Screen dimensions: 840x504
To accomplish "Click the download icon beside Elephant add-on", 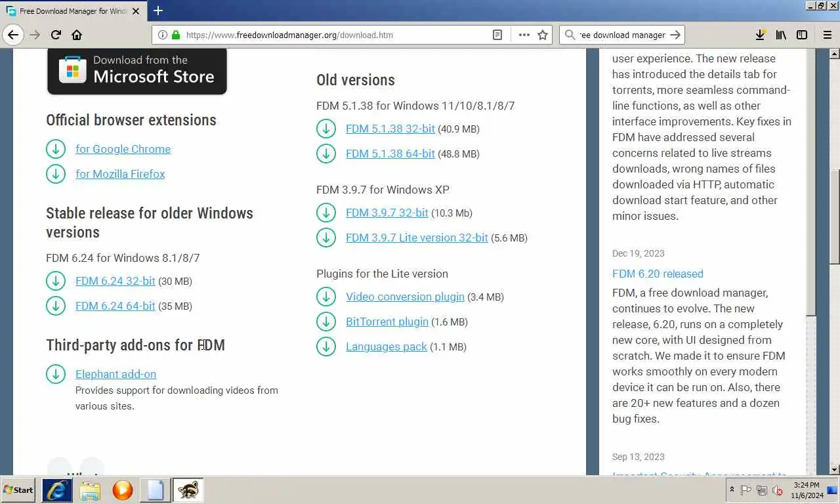I will [56, 374].
